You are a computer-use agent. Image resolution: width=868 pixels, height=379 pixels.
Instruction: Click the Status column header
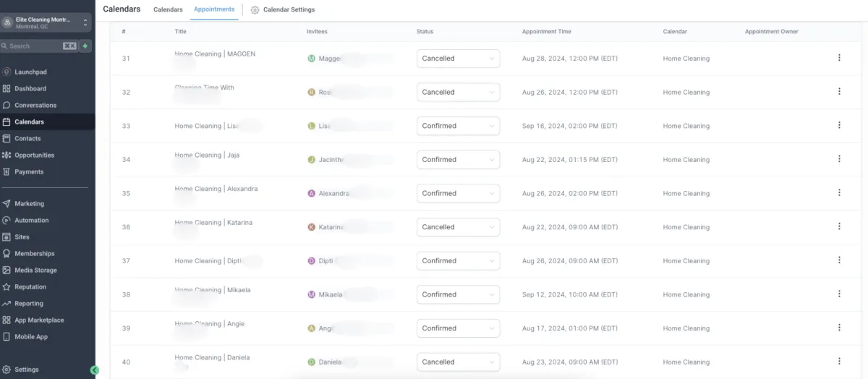(425, 31)
